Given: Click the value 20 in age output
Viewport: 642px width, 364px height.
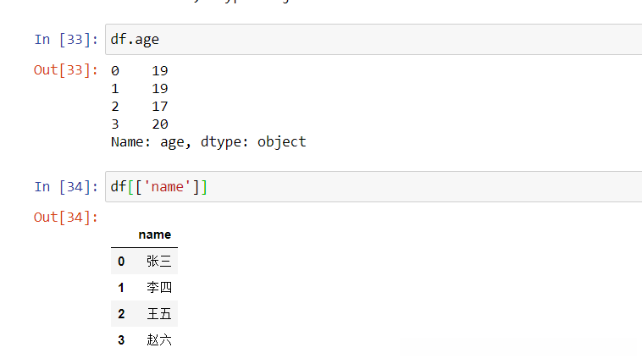Looking at the screenshot, I should click(160, 124).
